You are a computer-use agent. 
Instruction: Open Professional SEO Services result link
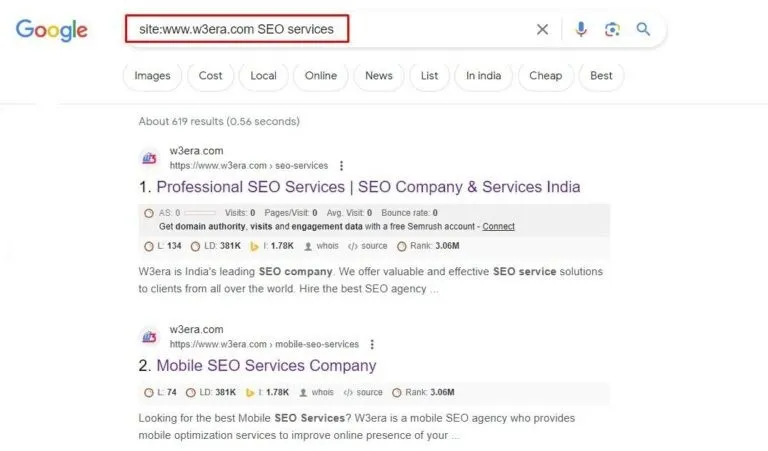(x=368, y=187)
